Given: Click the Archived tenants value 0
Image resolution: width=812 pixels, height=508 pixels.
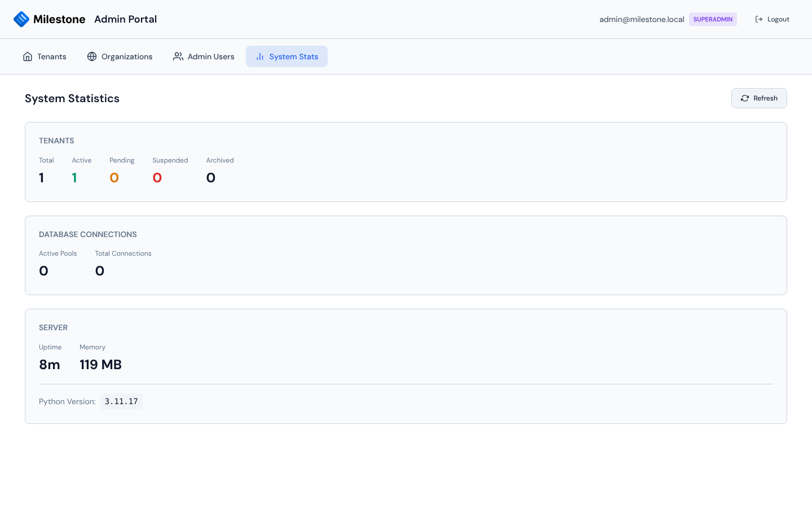Looking at the screenshot, I should 211,178.
